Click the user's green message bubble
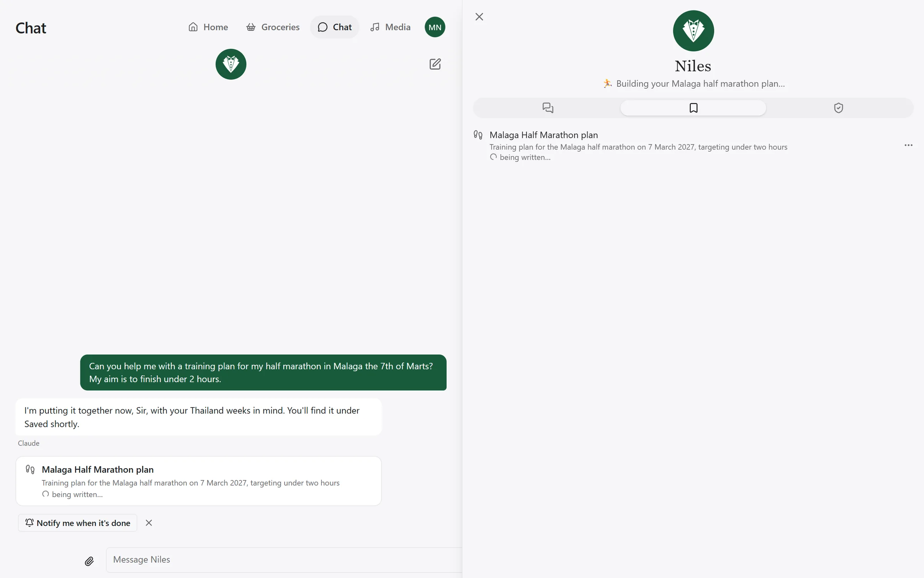 tap(263, 373)
